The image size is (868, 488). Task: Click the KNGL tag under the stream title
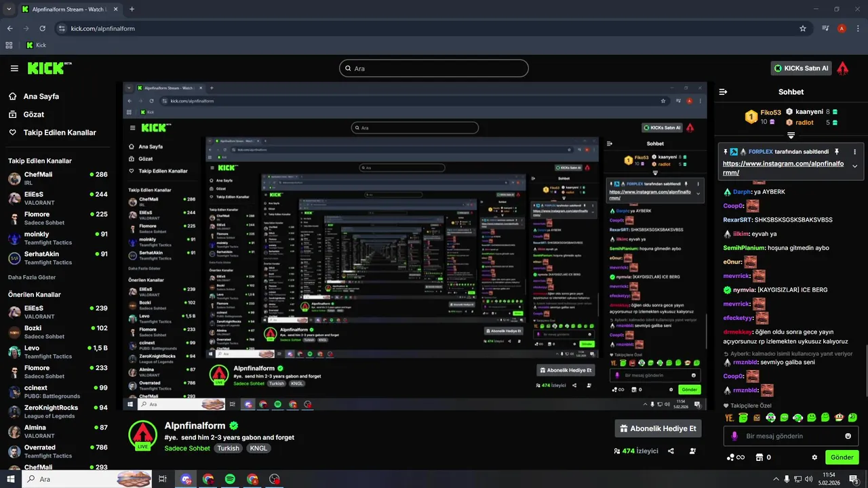[x=258, y=449]
